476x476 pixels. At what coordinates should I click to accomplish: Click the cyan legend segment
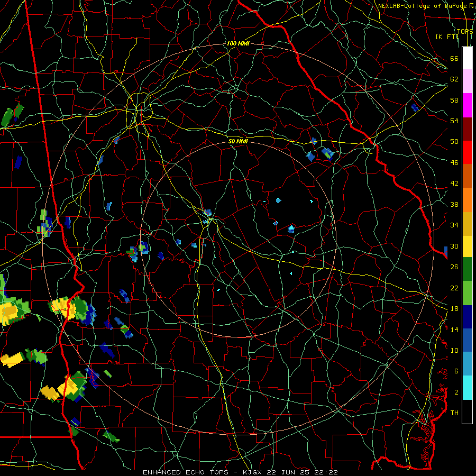(x=467, y=388)
